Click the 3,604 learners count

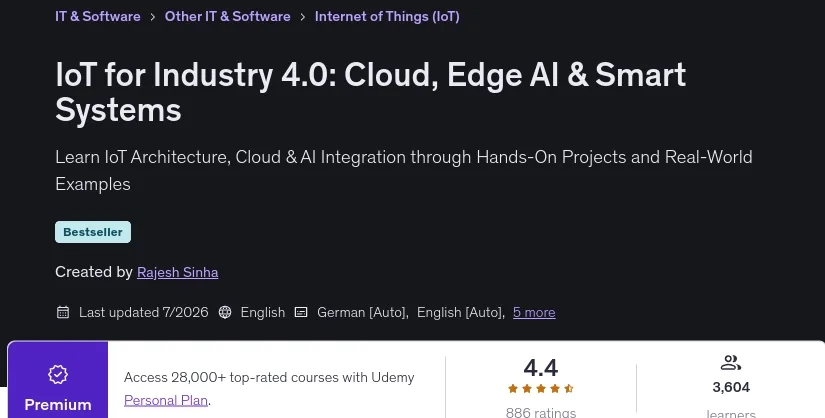click(731, 387)
